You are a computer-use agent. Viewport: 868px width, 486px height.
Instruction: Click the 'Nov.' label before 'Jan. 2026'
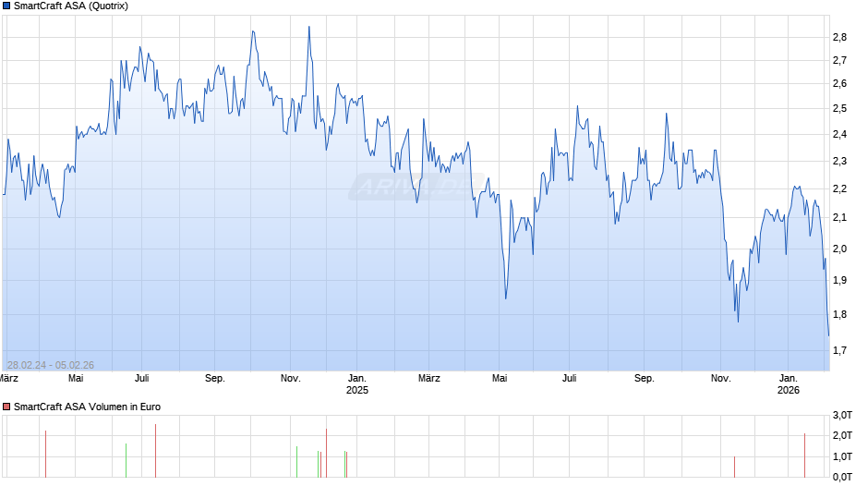coord(721,379)
